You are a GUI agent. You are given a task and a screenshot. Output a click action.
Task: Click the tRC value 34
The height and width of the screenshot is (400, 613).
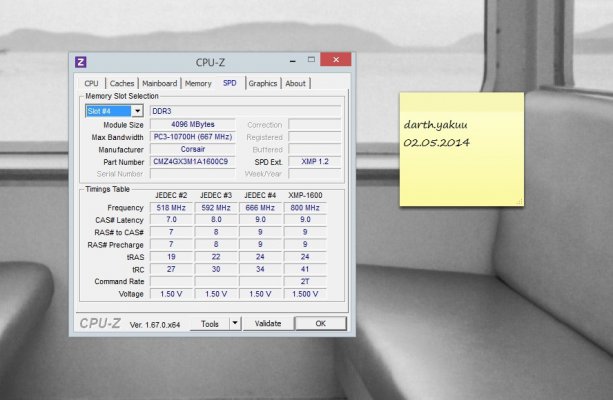click(260, 269)
